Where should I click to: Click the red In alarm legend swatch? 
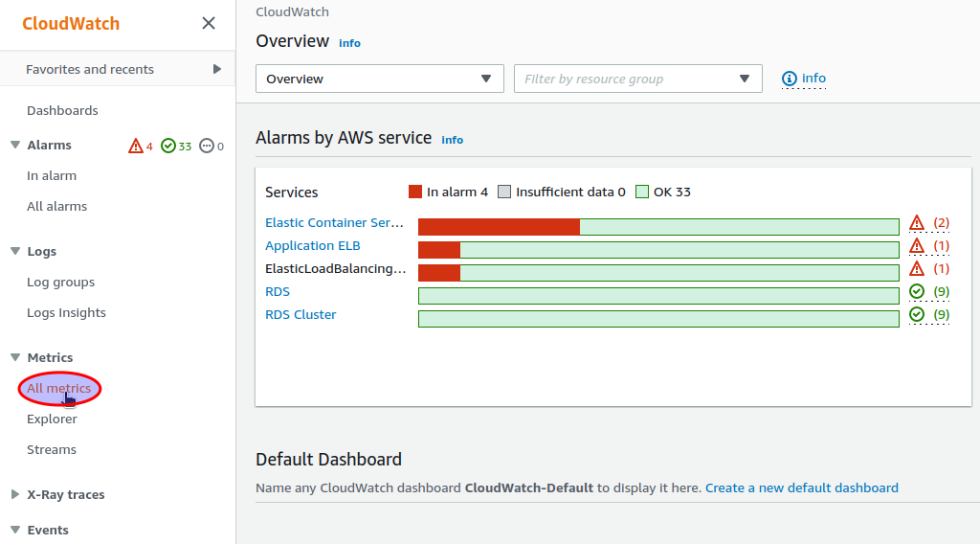pos(415,192)
